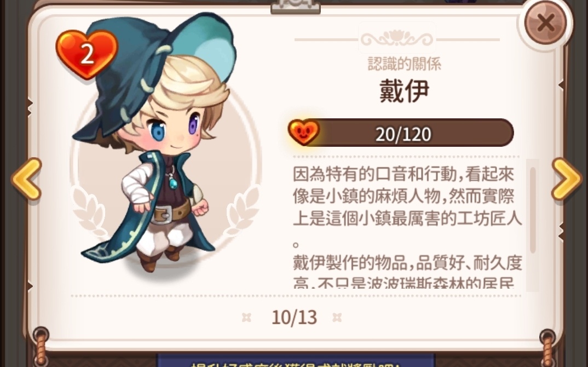Go to the next character with right arrow
Image resolution: width=588 pixels, height=367 pixels.
pyautogui.click(x=566, y=179)
